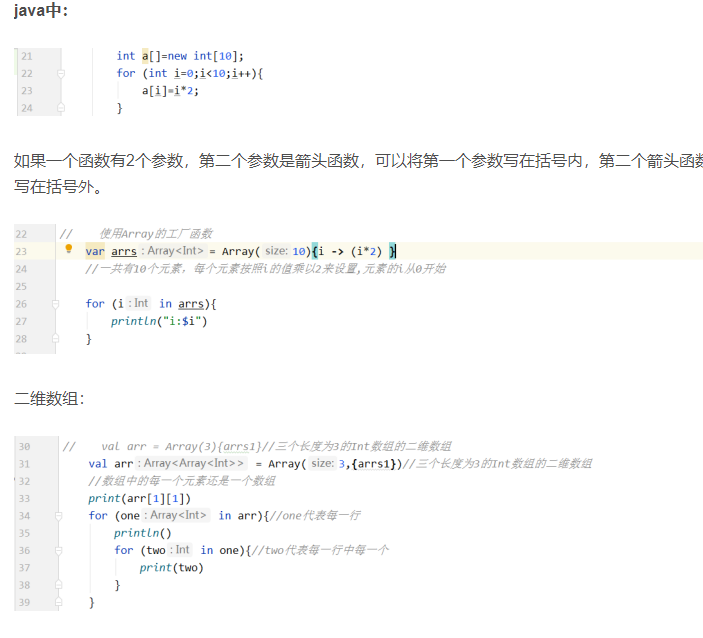Click the ': Array<Array<Int>>' type hint on line 31
Image resolution: width=703 pixels, height=638 pixels.
[x=191, y=463]
